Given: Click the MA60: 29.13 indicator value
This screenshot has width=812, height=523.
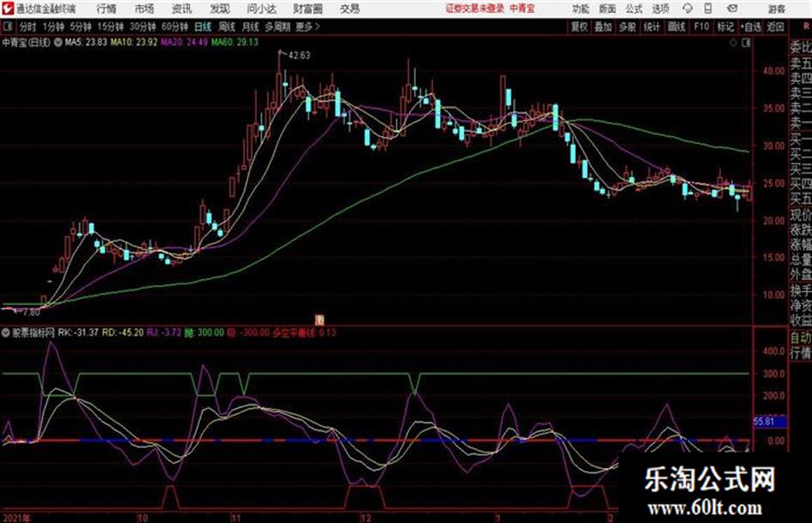Looking at the screenshot, I should pos(235,42).
